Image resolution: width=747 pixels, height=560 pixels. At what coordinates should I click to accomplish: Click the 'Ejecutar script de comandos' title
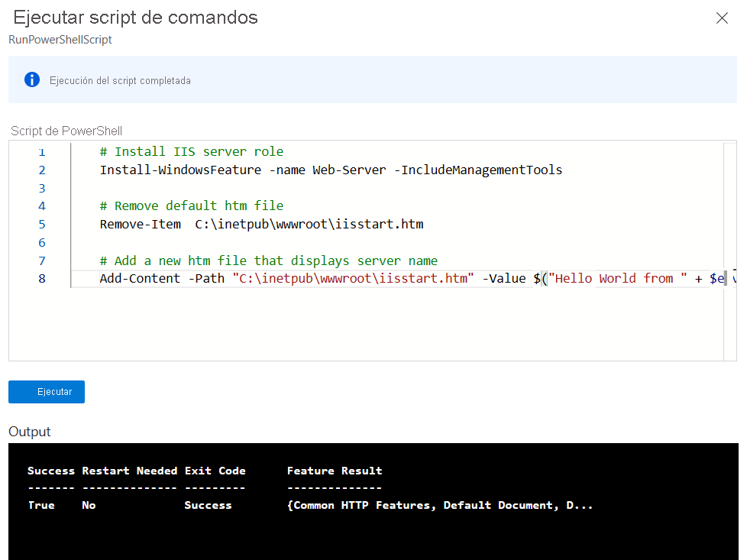coord(136,18)
